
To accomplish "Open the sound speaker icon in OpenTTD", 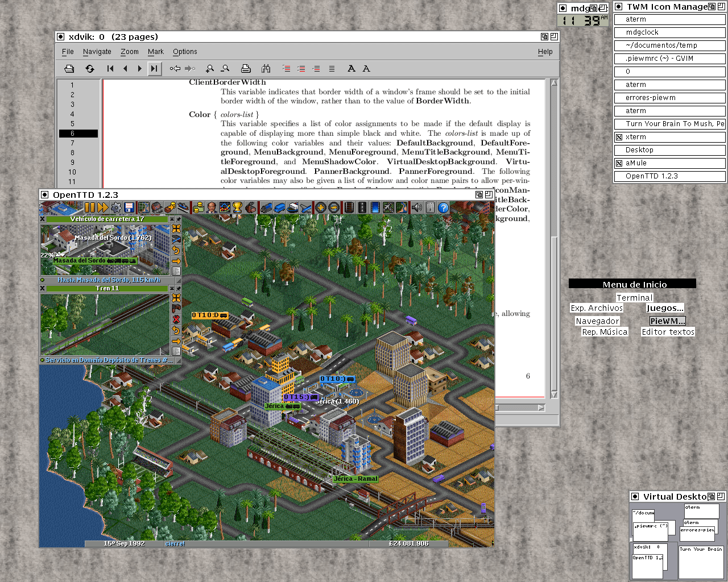I will (417, 208).
